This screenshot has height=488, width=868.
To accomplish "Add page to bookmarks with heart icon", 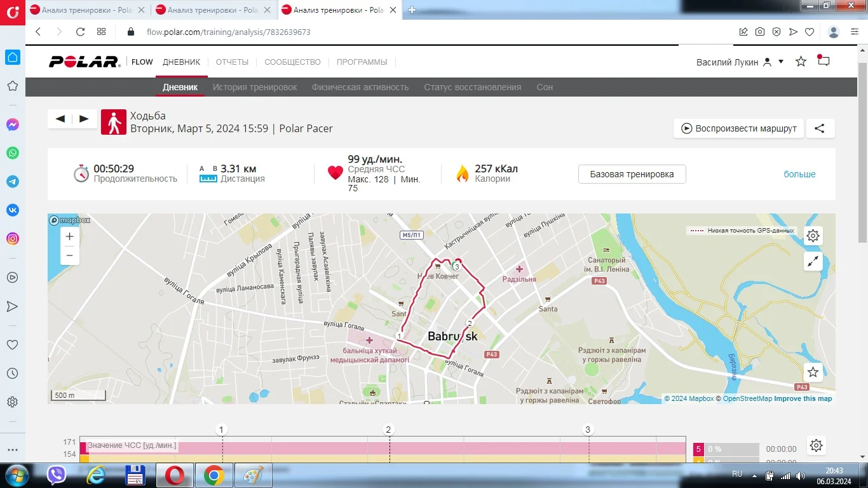I will point(810,32).
